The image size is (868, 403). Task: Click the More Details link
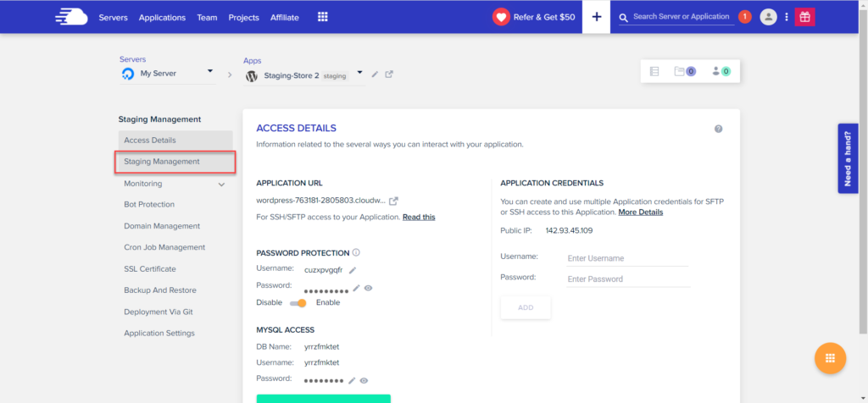(x=641, y=213)
